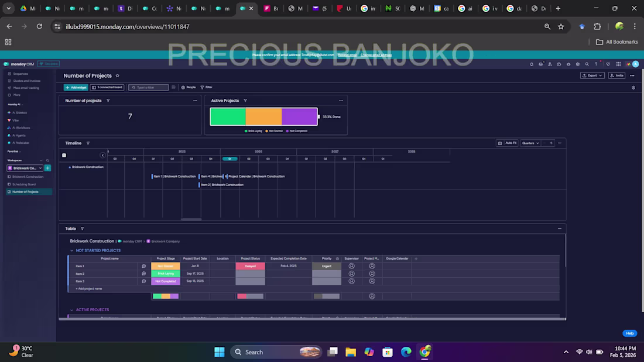Open the Export dropdown

click(x=592, y=75)
